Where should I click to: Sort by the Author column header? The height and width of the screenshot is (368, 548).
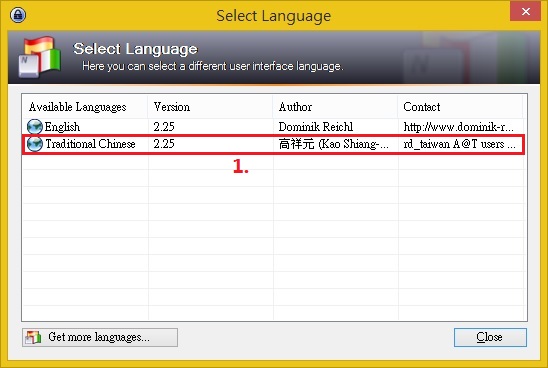coord(335,107)
